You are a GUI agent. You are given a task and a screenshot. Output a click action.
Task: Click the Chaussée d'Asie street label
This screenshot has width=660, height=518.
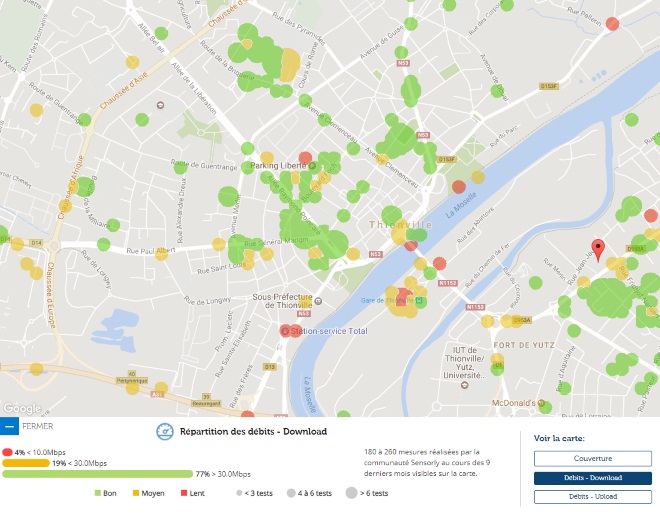click(x=124, y=90)
